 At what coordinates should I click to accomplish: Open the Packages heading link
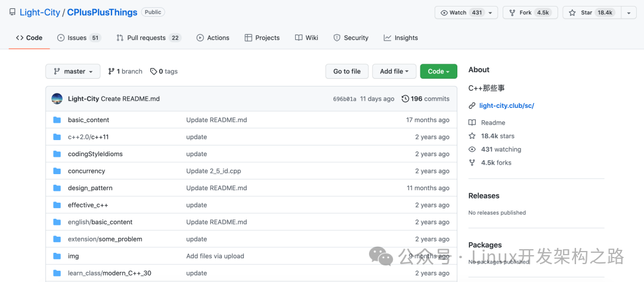pos(485,245)
